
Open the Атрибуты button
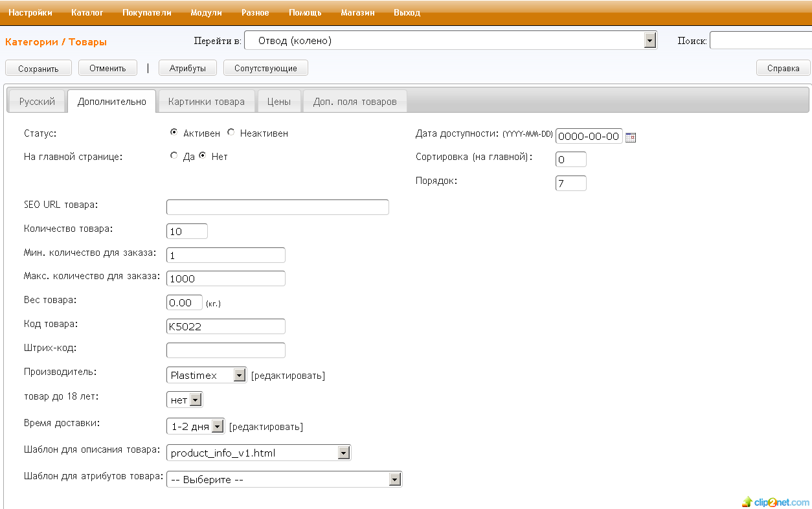(x=188, y=68)
